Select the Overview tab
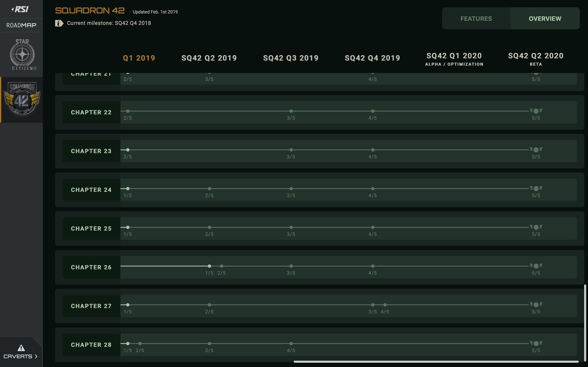 tap(545, 19)
